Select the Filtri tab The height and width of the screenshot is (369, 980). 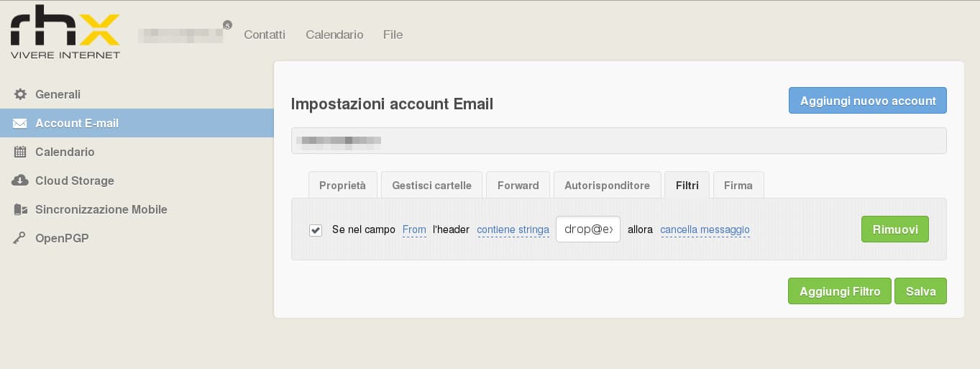[x=687, y=185]
